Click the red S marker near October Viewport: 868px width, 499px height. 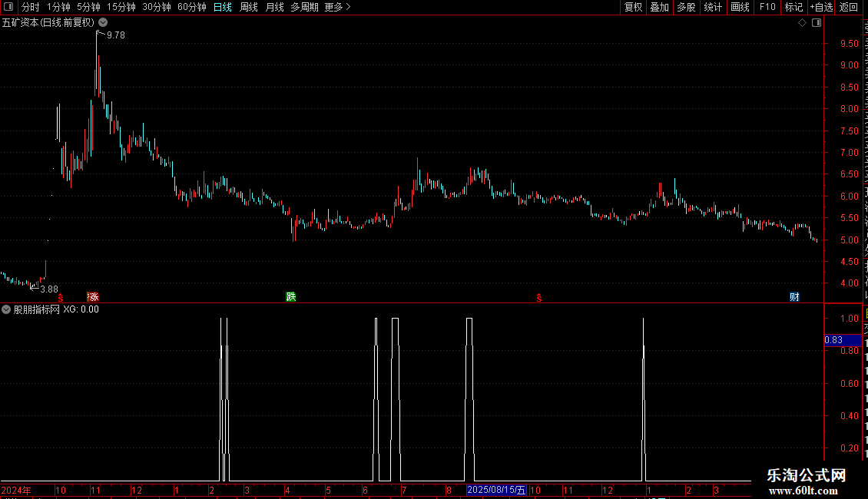pyautogui.click(x=61, y=298)
